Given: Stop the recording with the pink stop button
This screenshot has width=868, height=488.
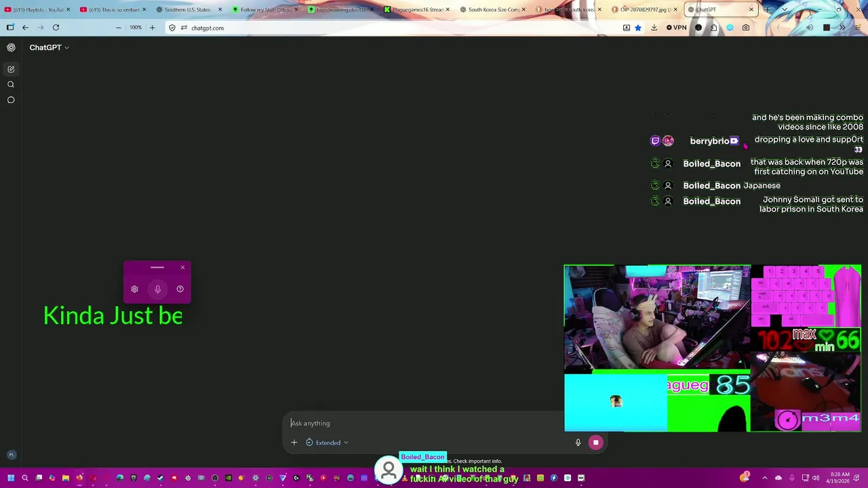Looking at the screenshot, I should (x=595, y=443).
